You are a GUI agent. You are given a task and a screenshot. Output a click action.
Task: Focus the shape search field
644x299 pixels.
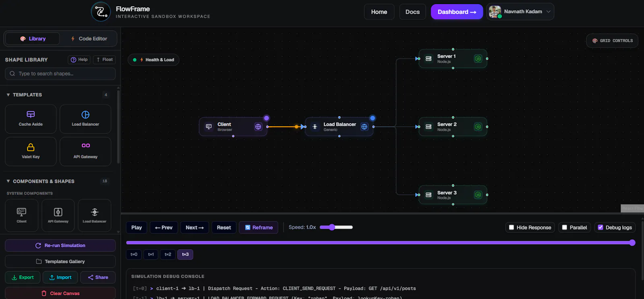[x=60, y=74]
